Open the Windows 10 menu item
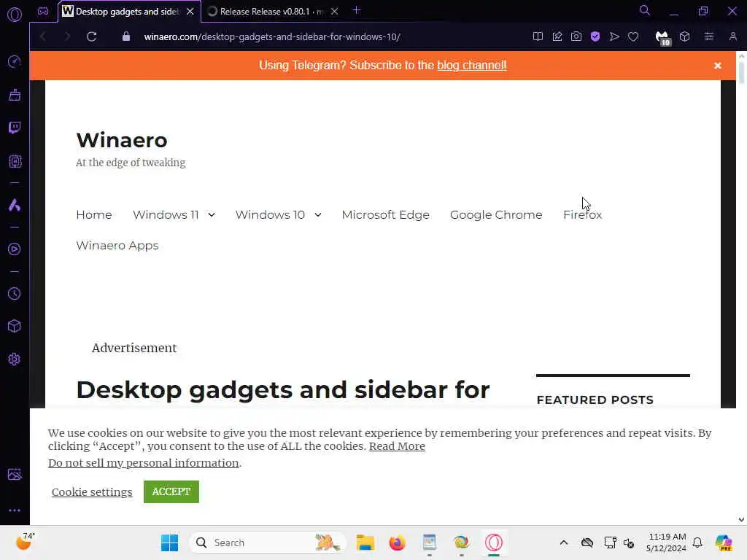This screenshot has width=747, height=560. (x=270, y=215)
